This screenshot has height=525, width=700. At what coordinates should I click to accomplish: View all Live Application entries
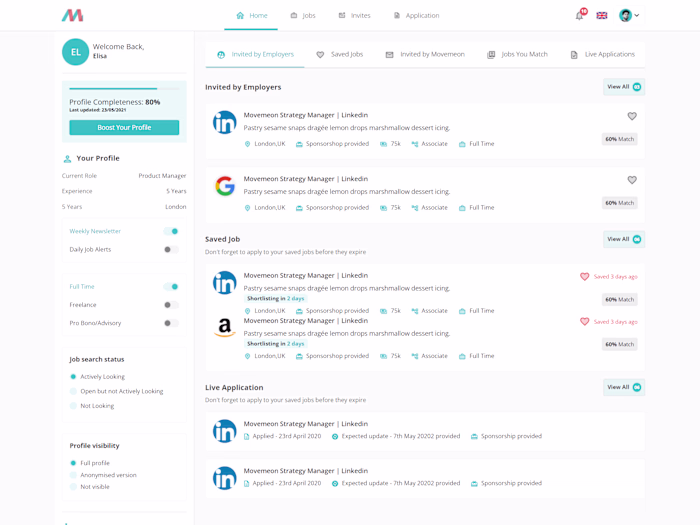pyautogui.click(x=624, y=387)
